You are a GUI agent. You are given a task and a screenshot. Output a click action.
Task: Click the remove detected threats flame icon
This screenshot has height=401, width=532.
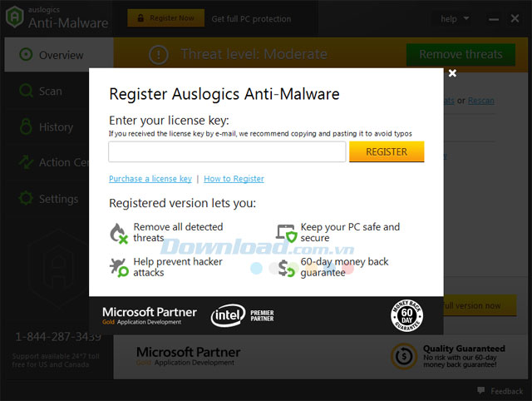[x=119, y=233]
